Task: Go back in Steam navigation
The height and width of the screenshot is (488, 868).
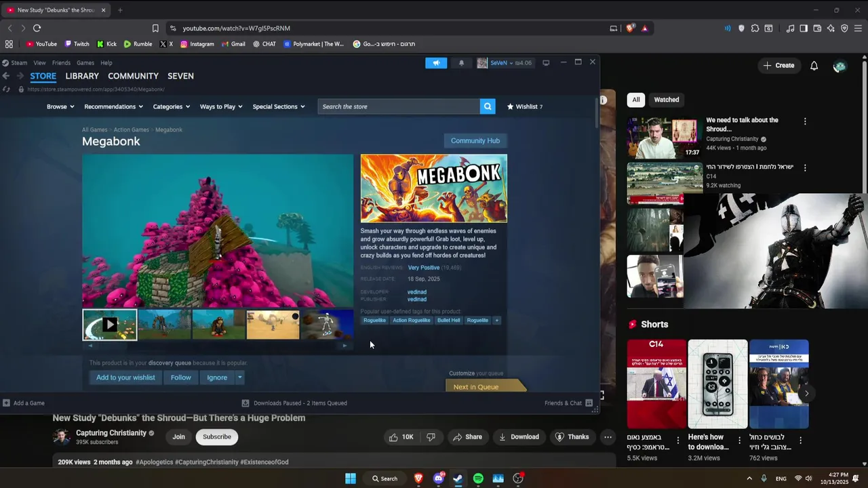Action: tap(6, 76)
